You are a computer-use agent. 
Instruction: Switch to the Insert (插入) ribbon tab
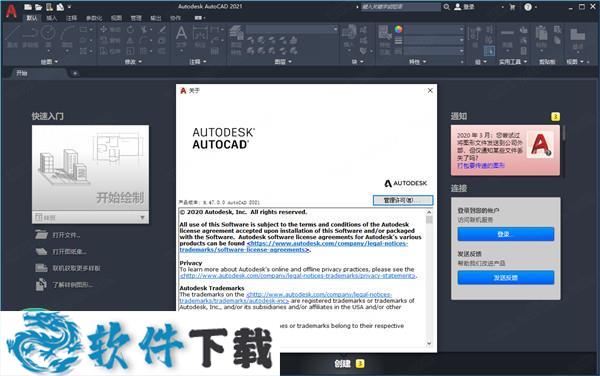point(51,18)
